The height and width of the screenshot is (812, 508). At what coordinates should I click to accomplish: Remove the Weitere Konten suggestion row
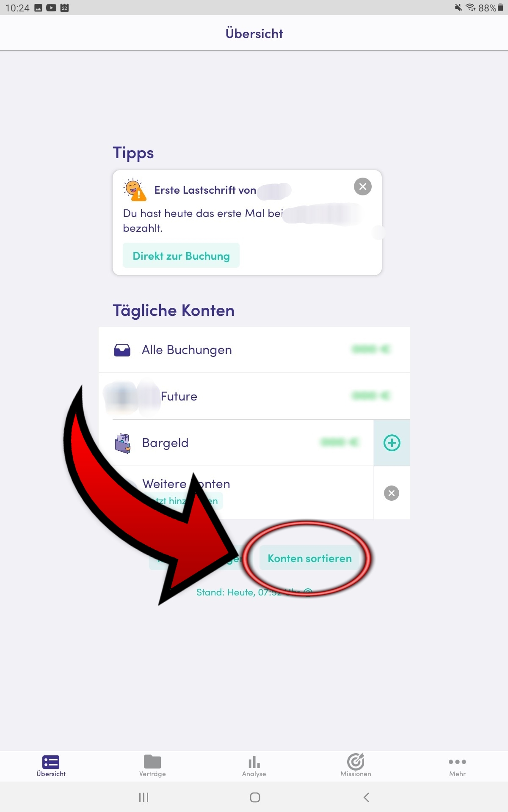[392, 493]
